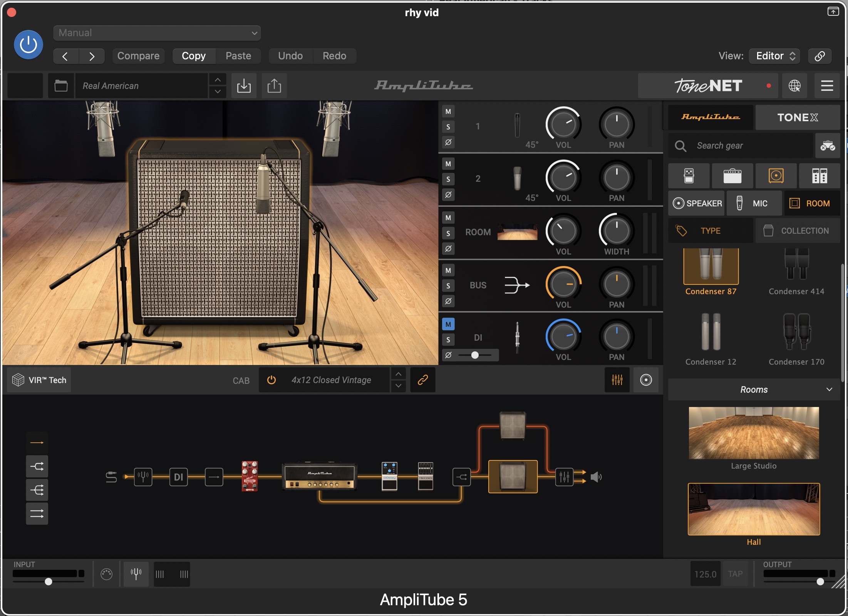848x616 pixels.
Task: Select the cabinet category icon
Action: click(776, 176)
